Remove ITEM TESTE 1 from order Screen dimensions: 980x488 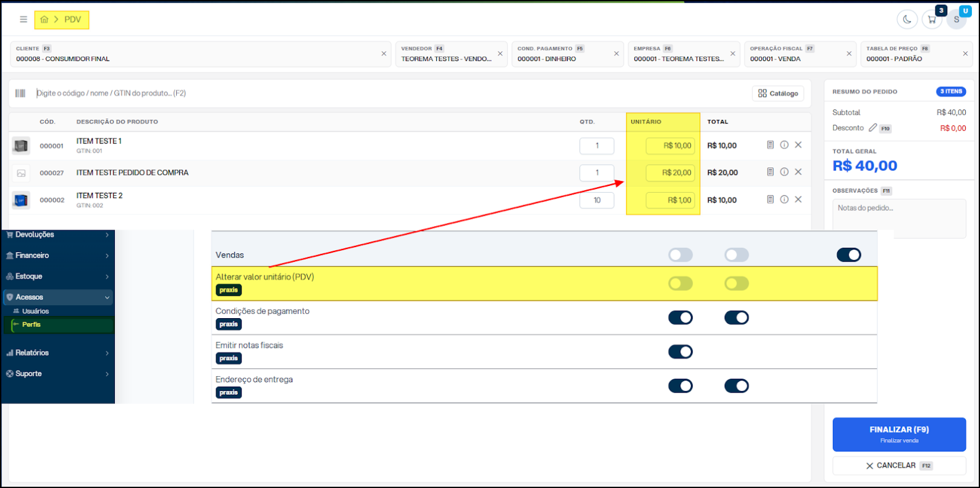[x=798, y=145]
